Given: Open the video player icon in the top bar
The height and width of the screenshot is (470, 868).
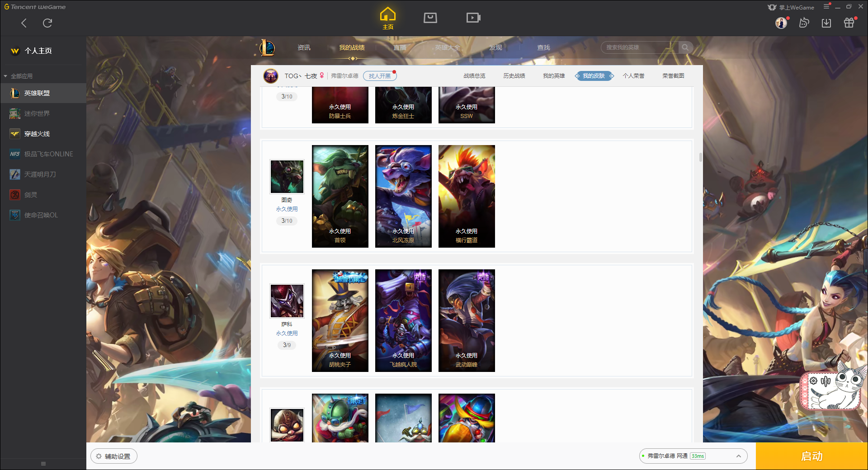Looking at the screenshot, I should coord(473,18).
